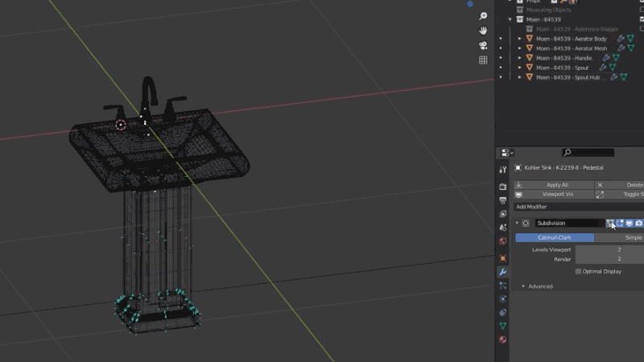Click Aerator Mesh green mesh data icon
Screen dimensions: 644x362
point(631,48)
